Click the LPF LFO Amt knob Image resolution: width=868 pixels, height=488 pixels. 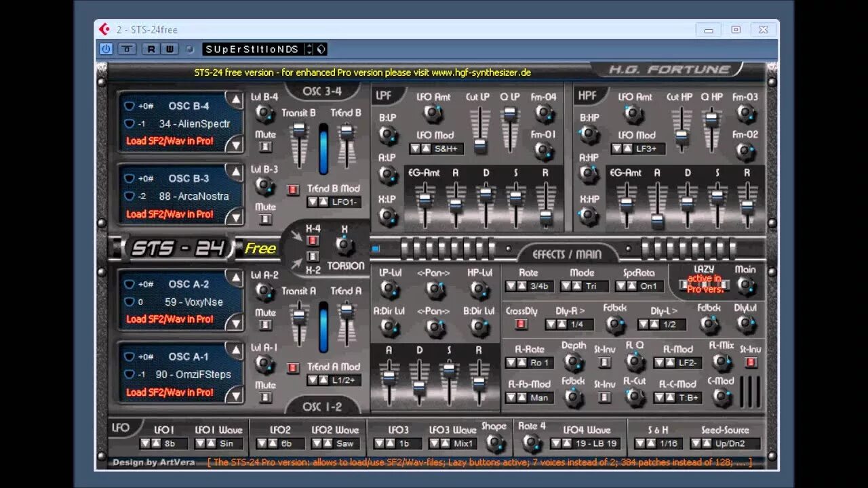coord(432,113)
